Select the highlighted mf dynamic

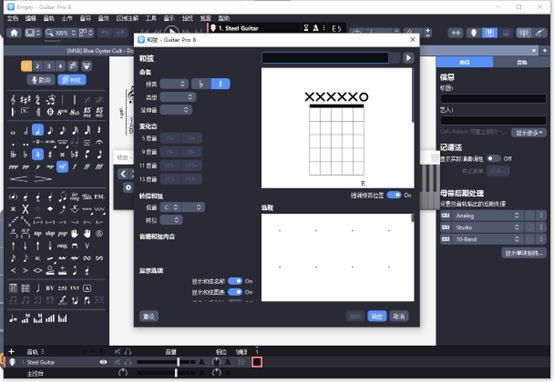click(x=62, y=166)
